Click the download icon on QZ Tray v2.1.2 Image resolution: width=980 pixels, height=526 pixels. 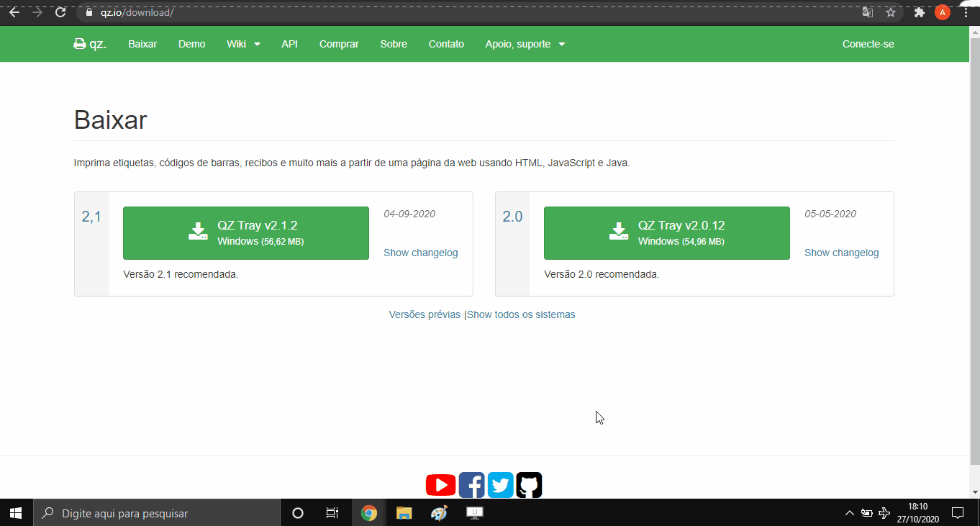click(198, 232)
